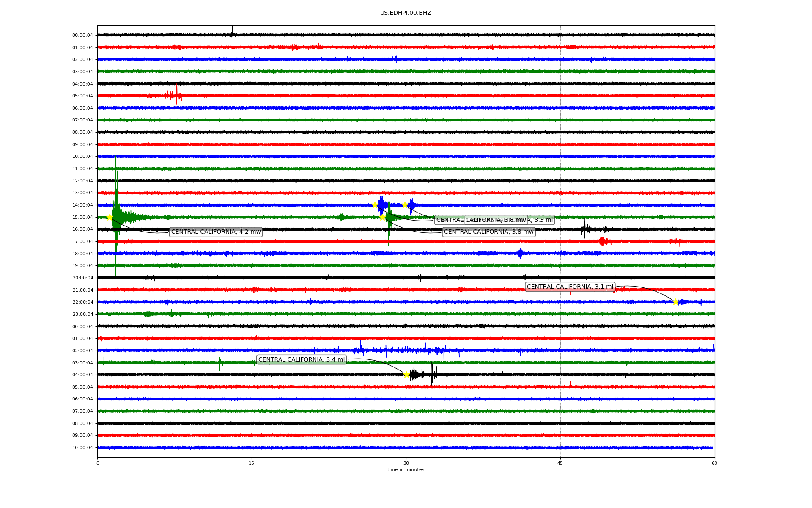Screen dimensions: 812x508
Task: Click the second yellow star on 14:00:04 trace
Action: (x=405, y=205)
